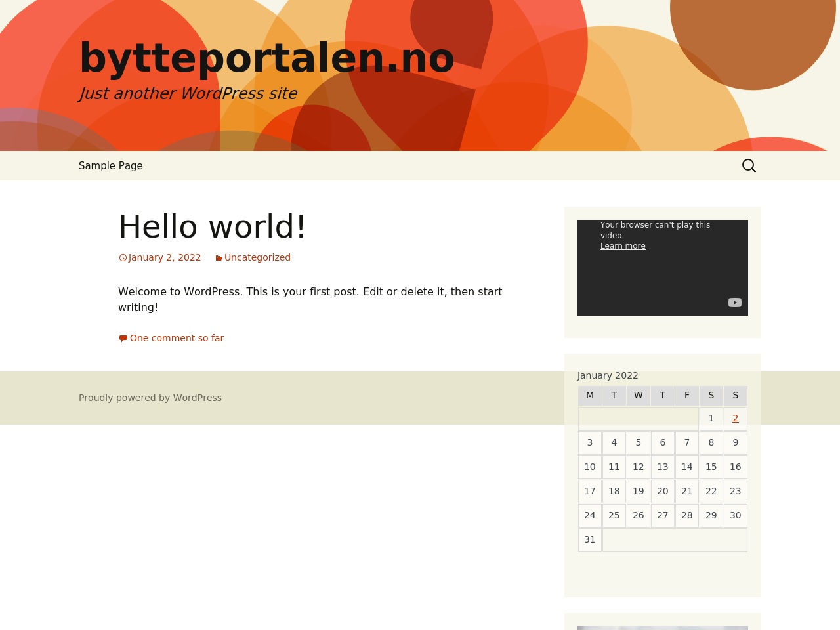Select calendar day 9
This screenshot has height=630, width=840.
(736, 442)
